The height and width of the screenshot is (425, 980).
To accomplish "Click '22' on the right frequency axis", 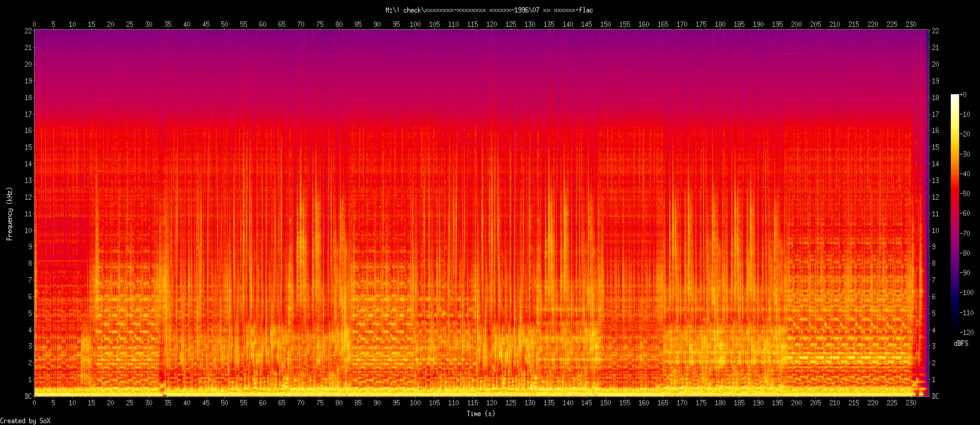I will coord(935,30).
